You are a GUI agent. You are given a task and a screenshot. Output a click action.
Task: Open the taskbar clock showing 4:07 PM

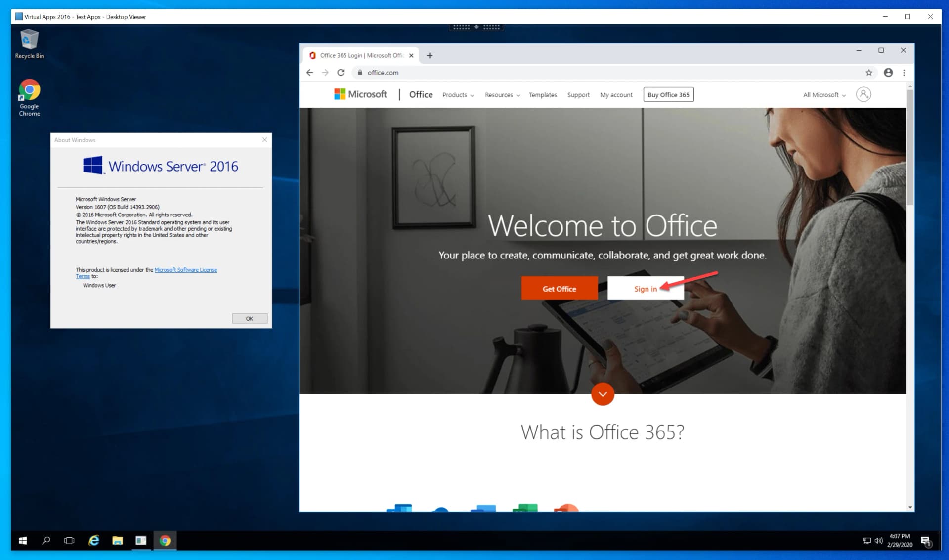[900, 540]
